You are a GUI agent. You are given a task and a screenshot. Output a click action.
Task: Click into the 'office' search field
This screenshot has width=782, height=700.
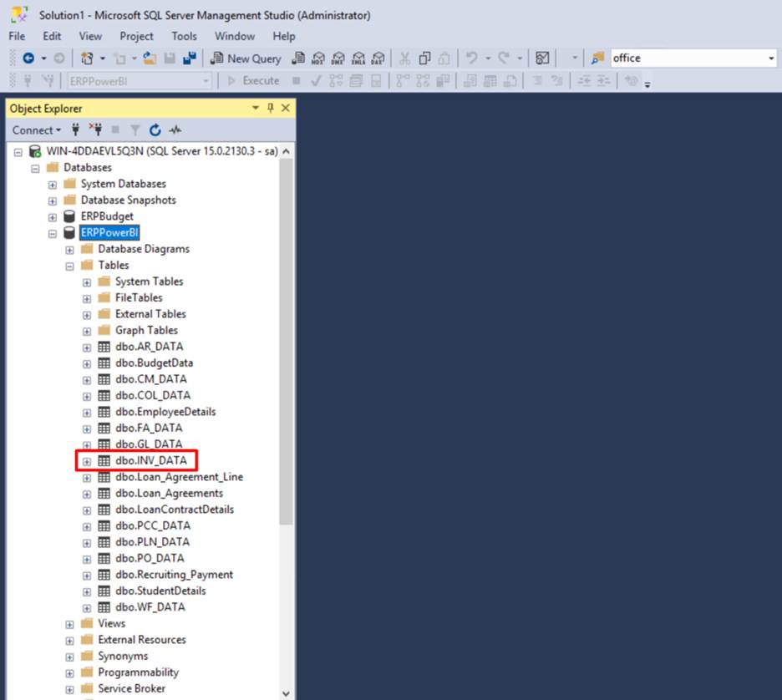(688, 58)
